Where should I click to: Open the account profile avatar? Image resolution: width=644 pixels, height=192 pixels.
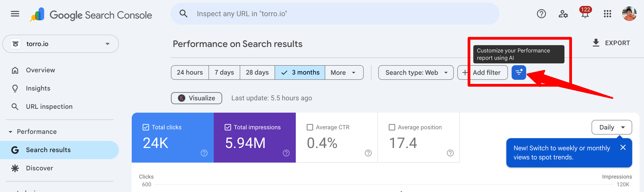(629, 14)
